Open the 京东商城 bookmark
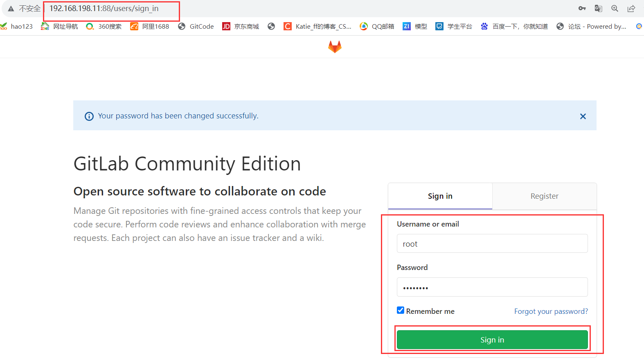644x363 pixels. click(x=241, y=26)
